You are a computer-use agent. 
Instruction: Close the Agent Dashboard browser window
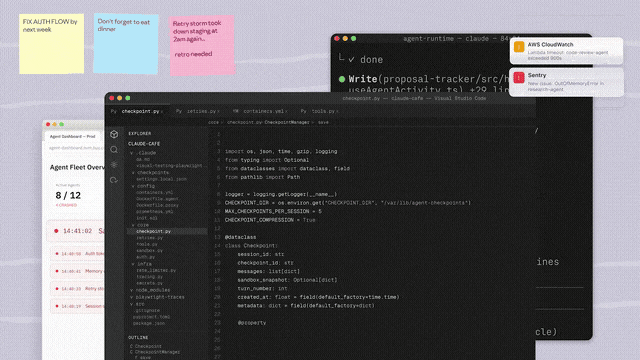[48, 124]
